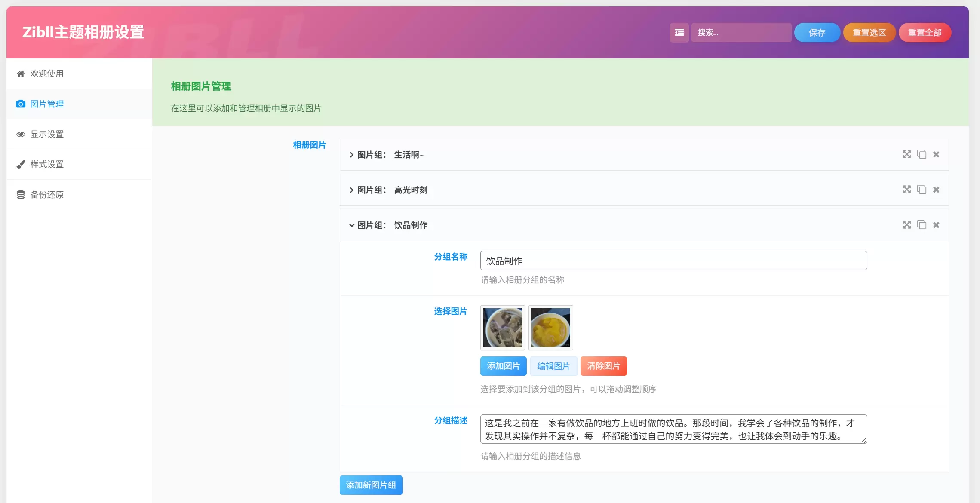
Task: Click the 编辑图片 button
Action: 553,366
